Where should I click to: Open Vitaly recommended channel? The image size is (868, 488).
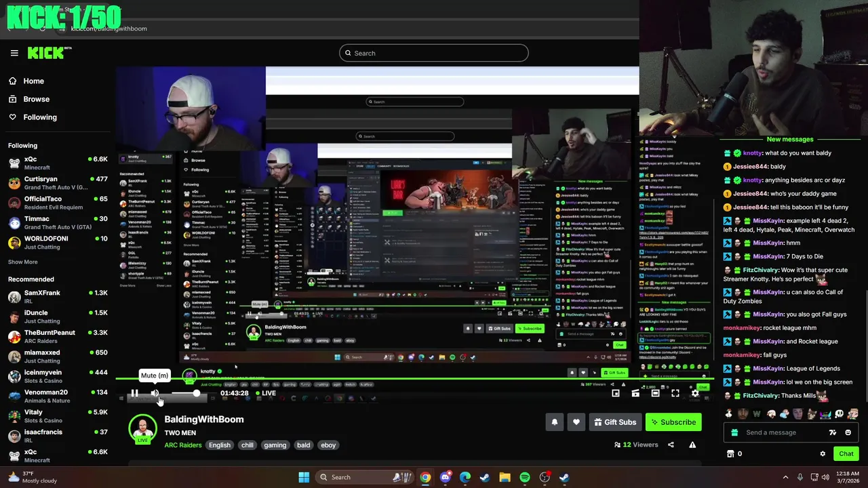(58, 415)
